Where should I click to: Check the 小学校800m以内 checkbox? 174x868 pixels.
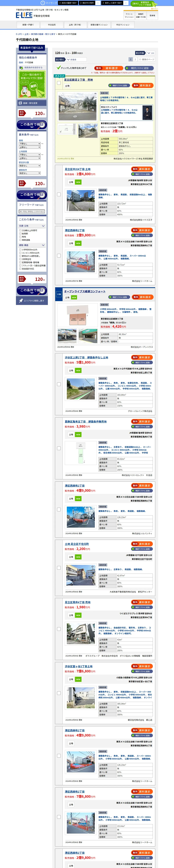pos(20,250)
